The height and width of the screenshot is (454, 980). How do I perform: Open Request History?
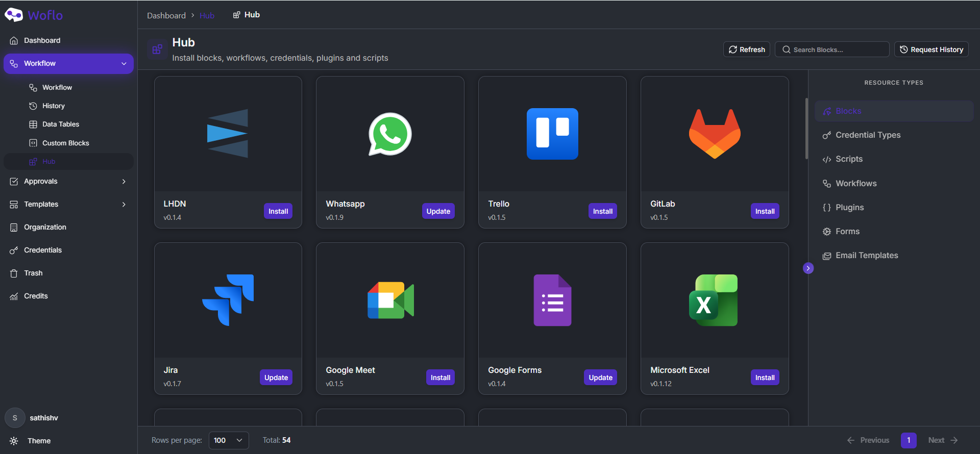pos(931,49)
